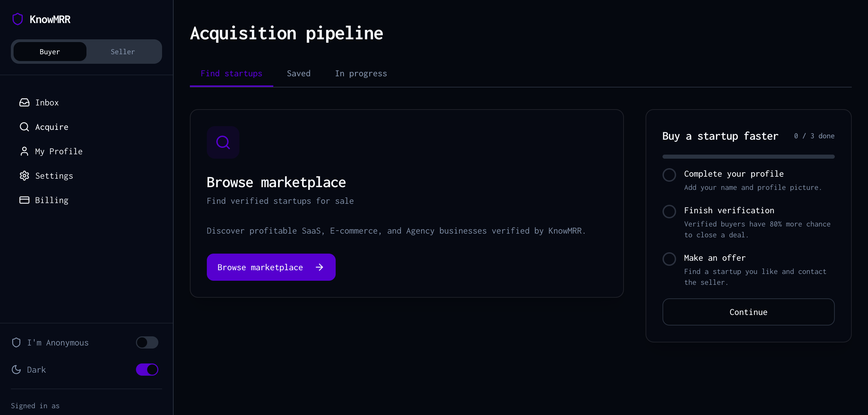Click the Make an offer title
Screen dimensions: 868x415
pos(715,258)
